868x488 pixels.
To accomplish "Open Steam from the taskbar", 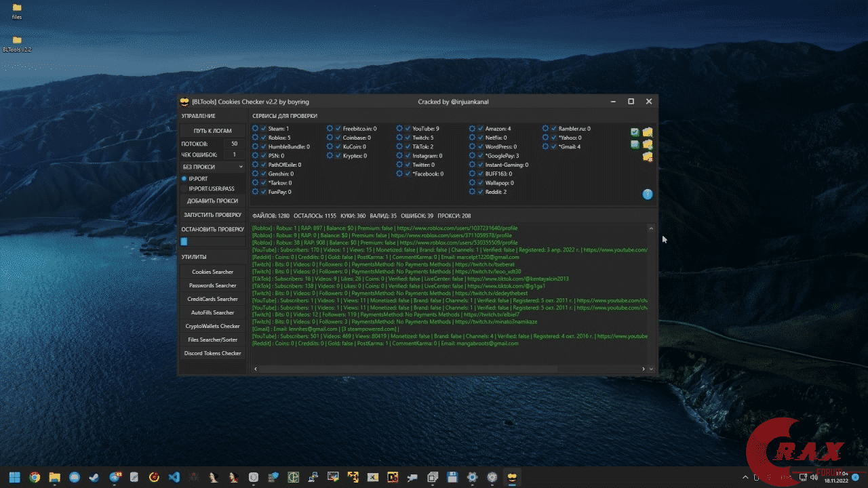I will (94, 477).
